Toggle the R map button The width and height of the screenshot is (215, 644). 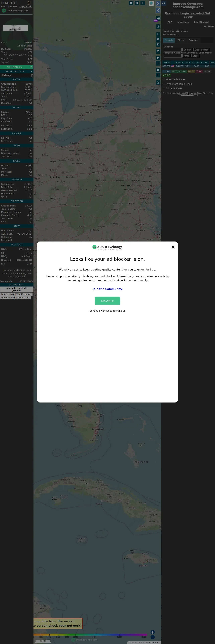[158, 70]
